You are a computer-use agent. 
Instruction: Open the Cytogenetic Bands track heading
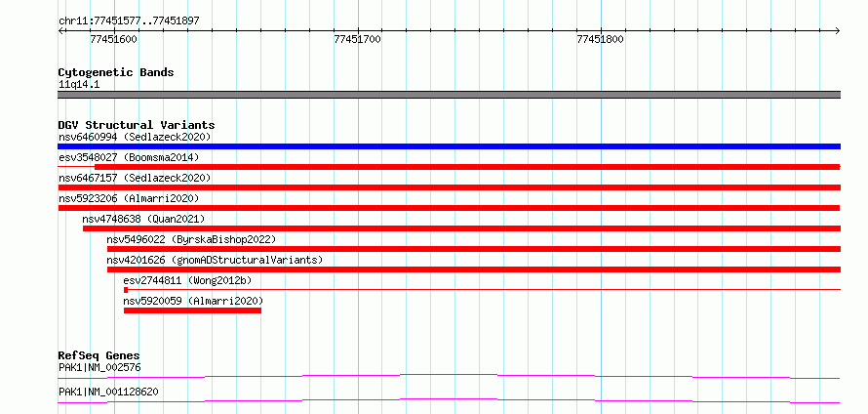116,72
